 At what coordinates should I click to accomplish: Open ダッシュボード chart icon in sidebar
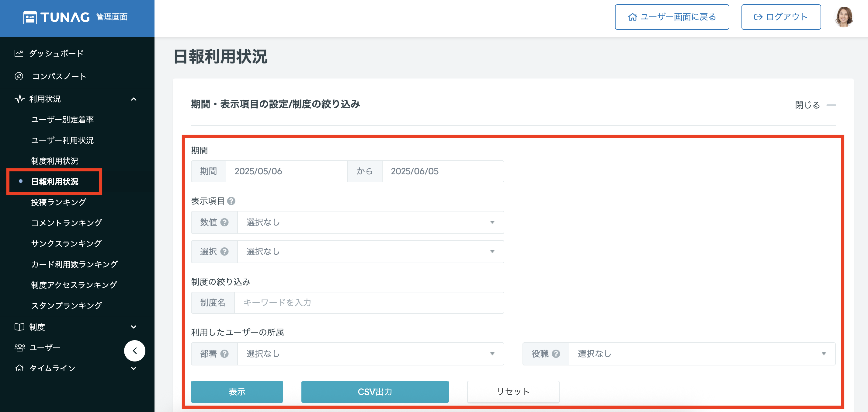19,53
